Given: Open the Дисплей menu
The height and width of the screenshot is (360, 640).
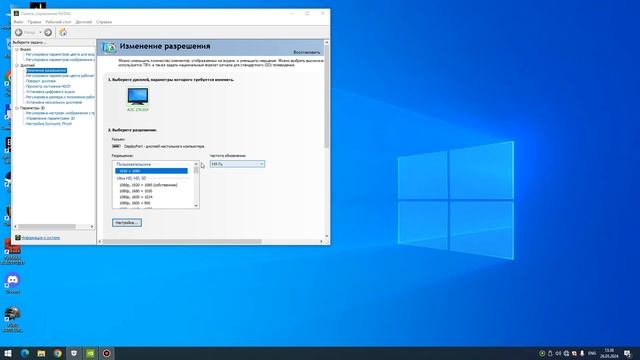Looking at the screenshot, I should 84,22.
